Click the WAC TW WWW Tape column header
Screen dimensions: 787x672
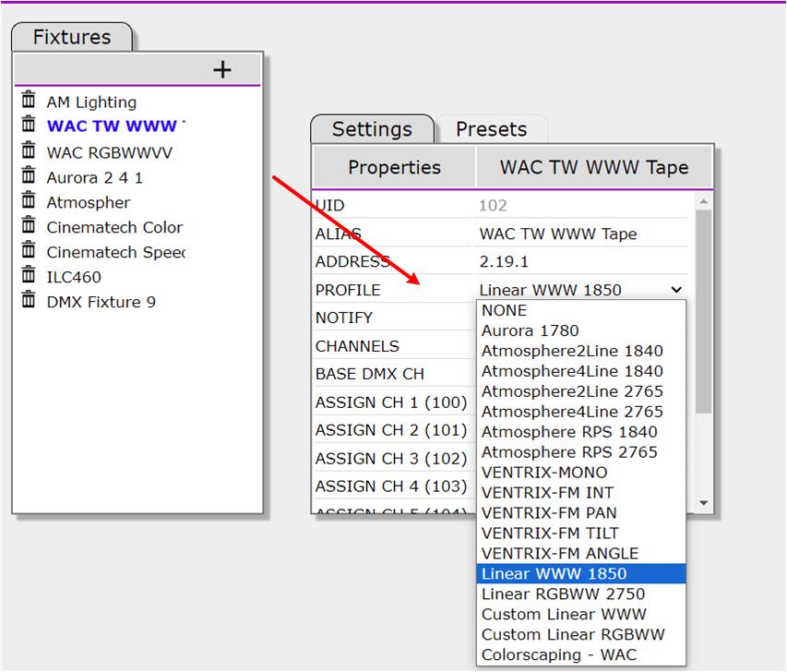[594, 167]
